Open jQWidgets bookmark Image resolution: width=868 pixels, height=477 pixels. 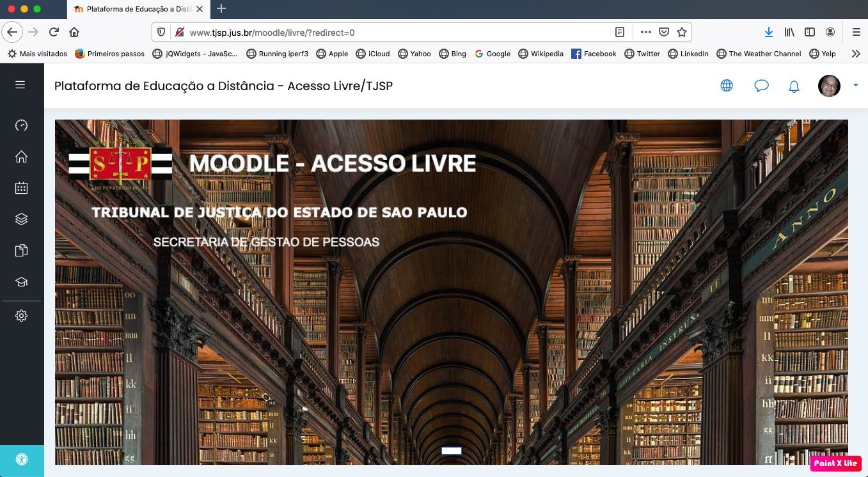point(195,54)
